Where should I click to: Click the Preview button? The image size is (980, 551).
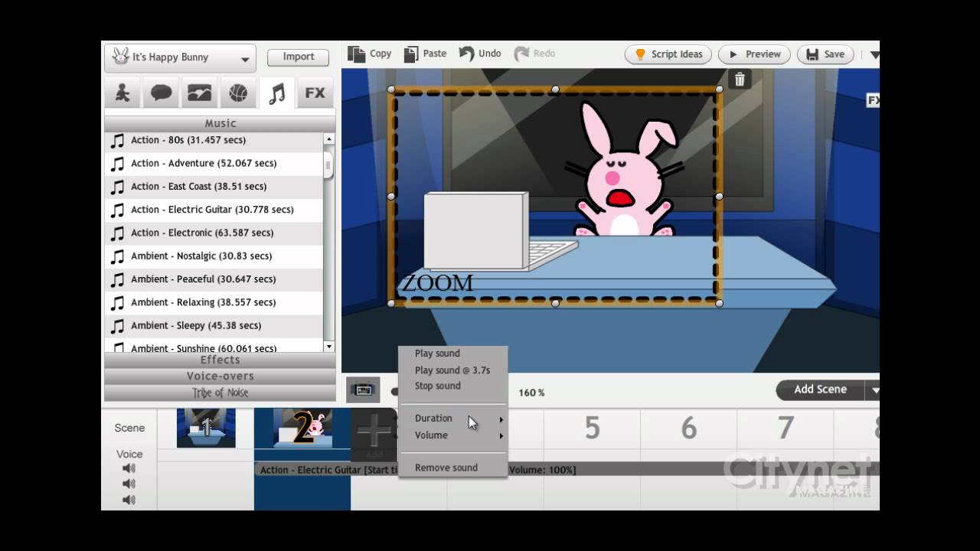click(755, 54)
